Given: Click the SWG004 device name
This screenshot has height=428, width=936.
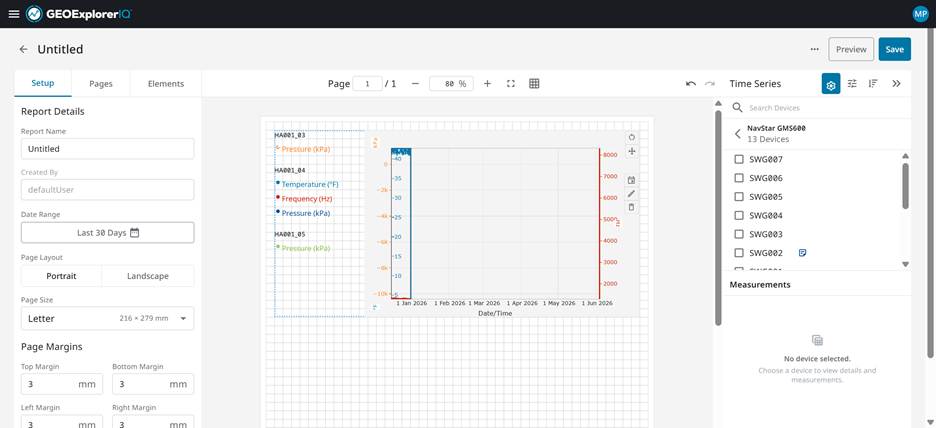Looking at the screenshot, I should click(766, 215).
